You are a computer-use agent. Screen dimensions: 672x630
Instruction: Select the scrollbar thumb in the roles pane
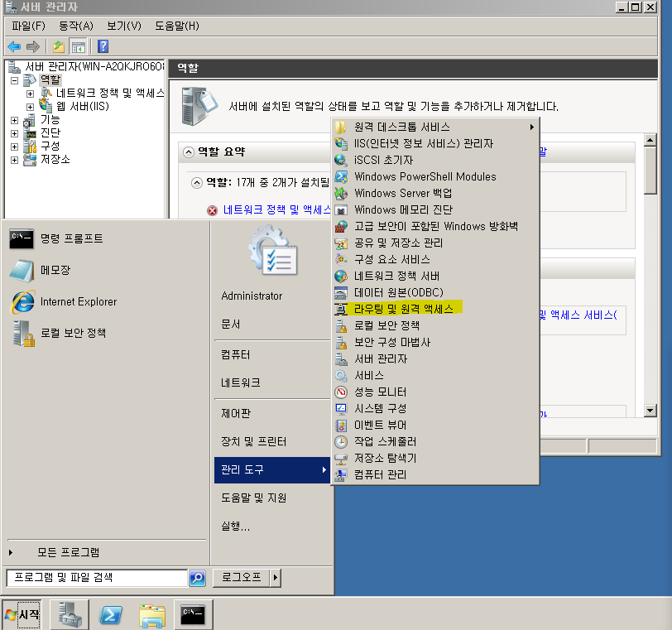(x=650, y=171)
